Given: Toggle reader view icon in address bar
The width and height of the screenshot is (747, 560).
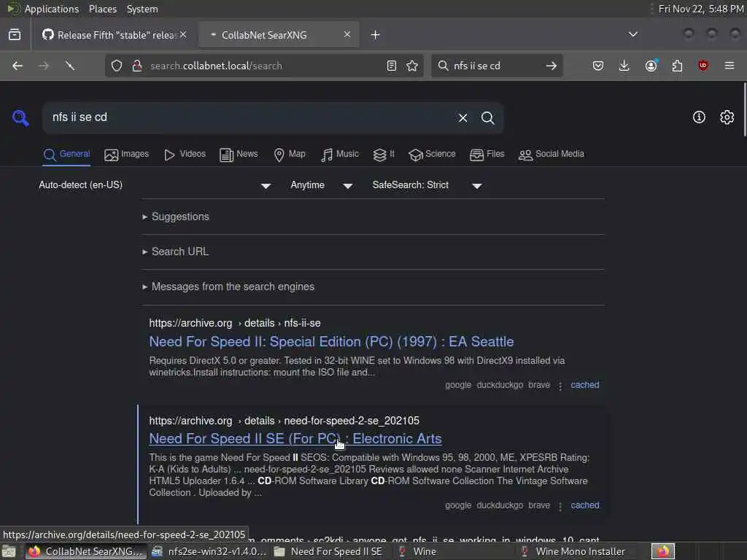Looking at the screenshot, I should [392, 66].
